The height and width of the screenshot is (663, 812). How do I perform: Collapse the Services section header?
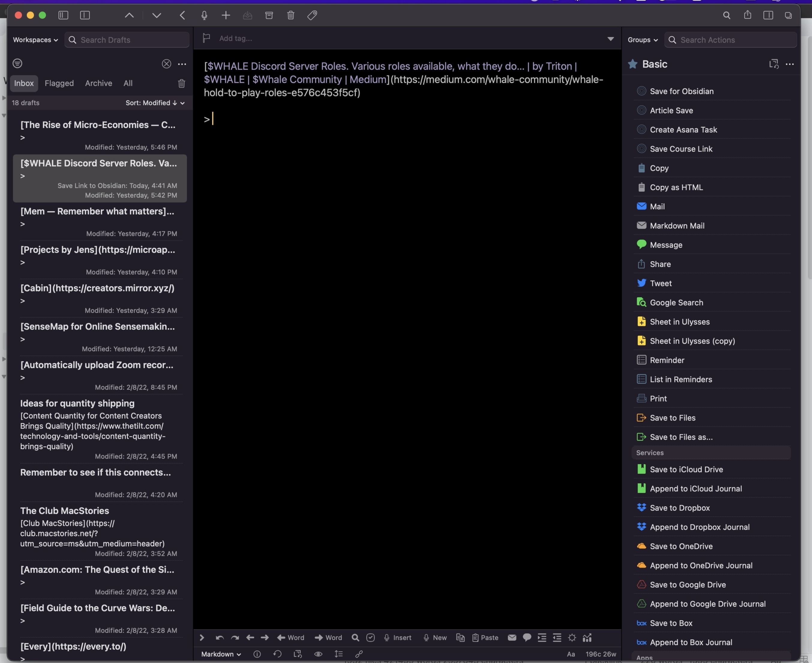(711, 453)
